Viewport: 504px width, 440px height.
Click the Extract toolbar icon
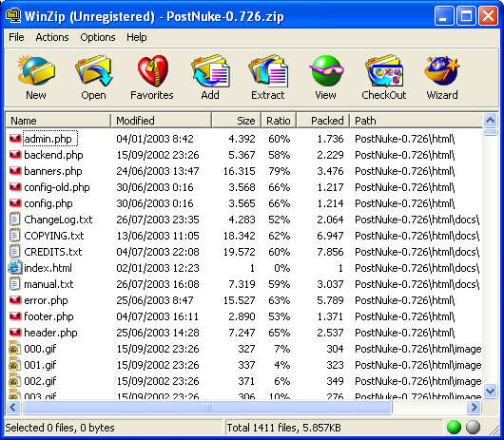(268, 70)
